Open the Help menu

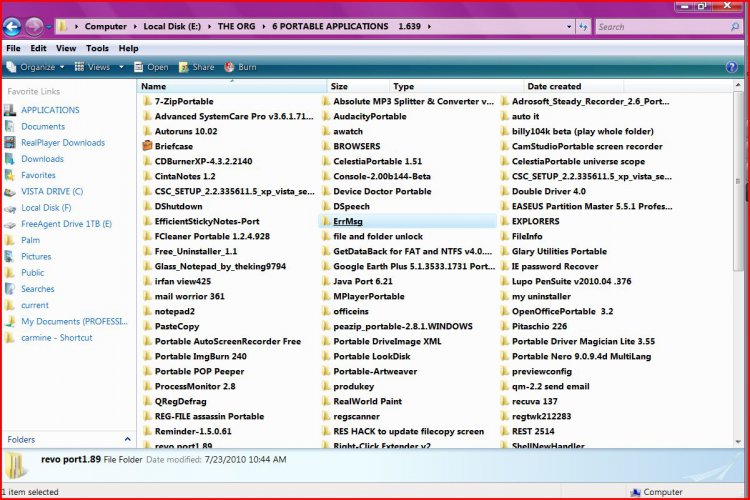pos(129,48)
